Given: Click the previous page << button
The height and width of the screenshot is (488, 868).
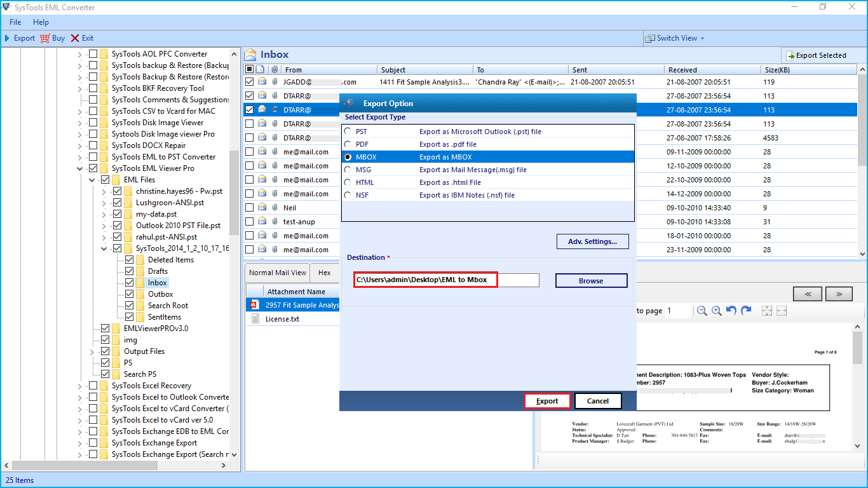Looking at the screenshot, I should [x=808, y=294].
